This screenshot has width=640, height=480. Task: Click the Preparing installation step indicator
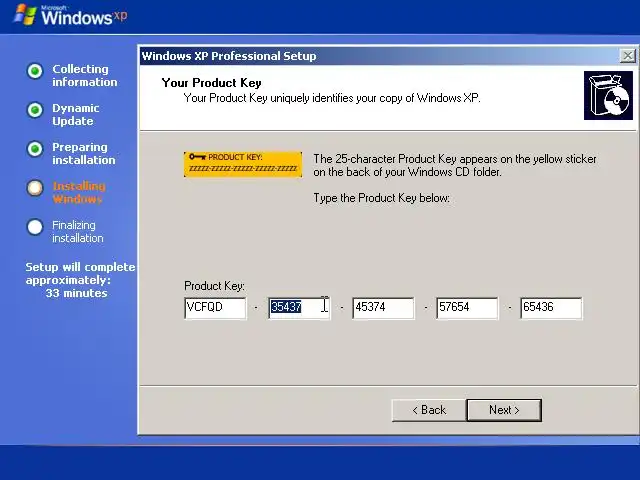35,149
